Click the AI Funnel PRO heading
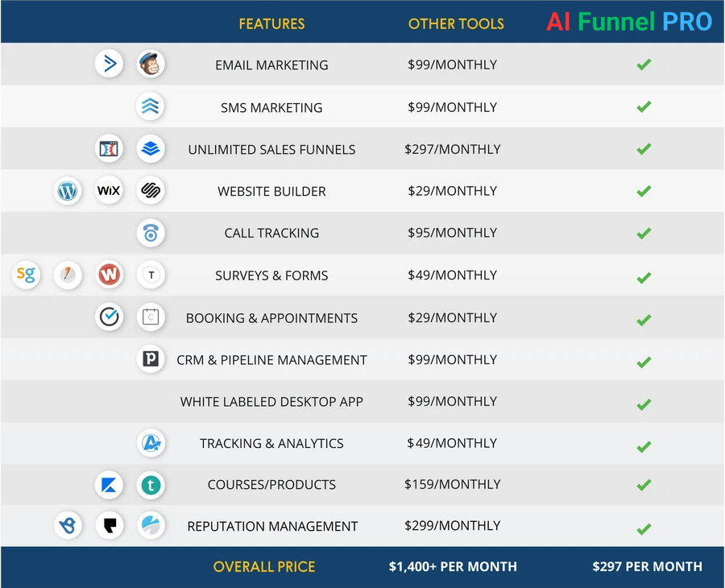The image size is (725, 588). point(629,22)
